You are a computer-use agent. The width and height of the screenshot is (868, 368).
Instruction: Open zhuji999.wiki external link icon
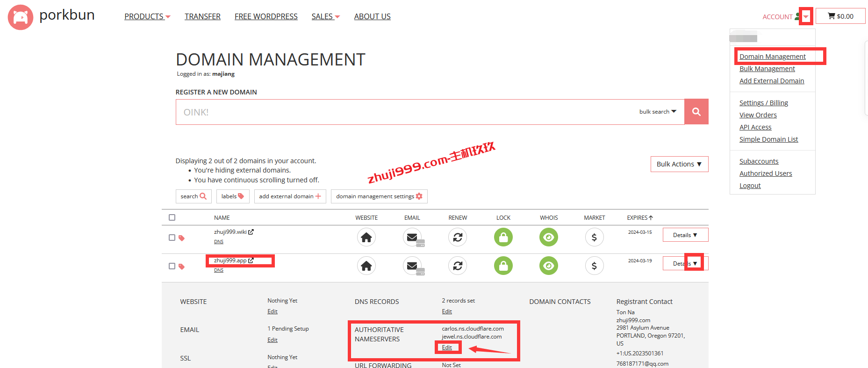251,232
